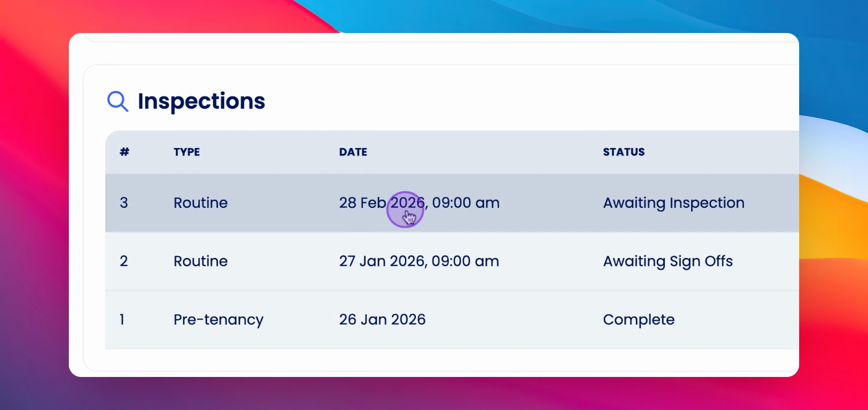Sort by the # column header
Image resolution: width=868 pixels, height=410 pixels.
(125, 152)
